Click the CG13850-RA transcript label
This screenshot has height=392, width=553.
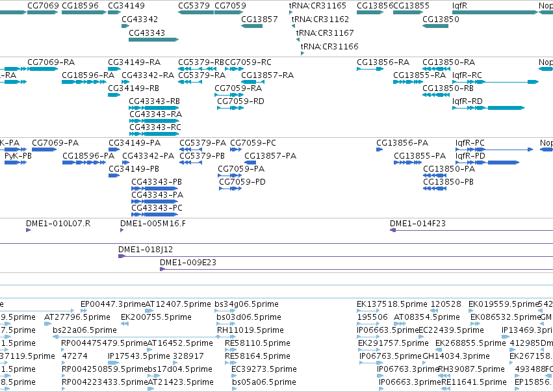[x=449, y=62]
